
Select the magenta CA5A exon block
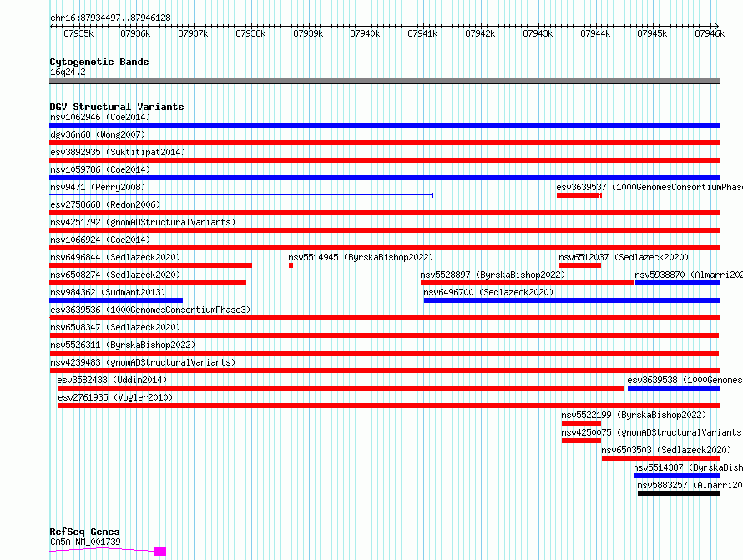coord(160,552)
